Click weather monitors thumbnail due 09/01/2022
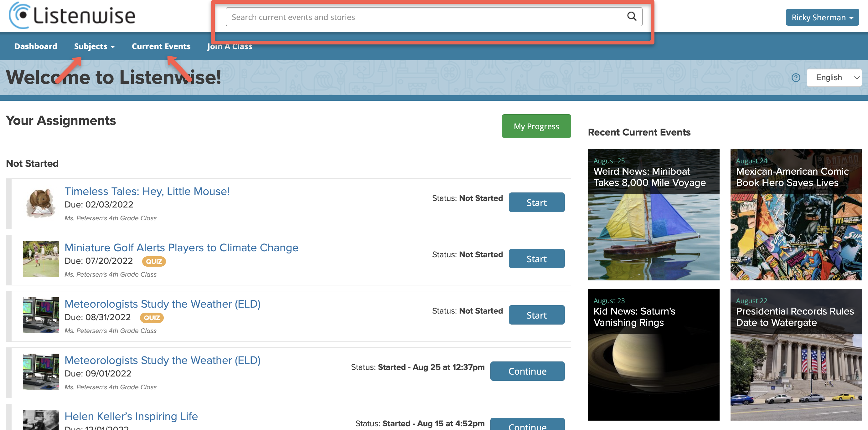Viewport: 868px width, 430px height. point(40,371)
